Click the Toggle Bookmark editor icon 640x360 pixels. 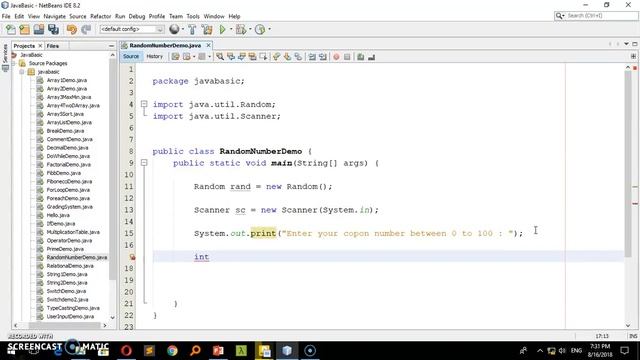pos(298,57)
